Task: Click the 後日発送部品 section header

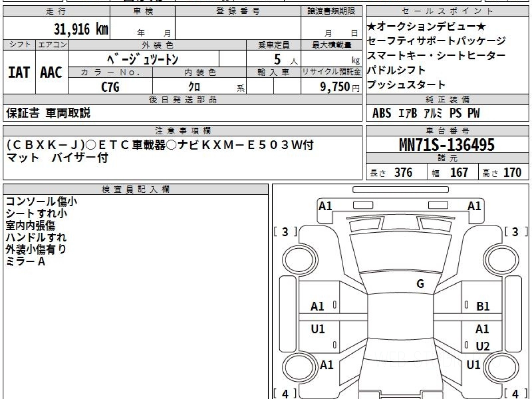Action: click(183, 100)
